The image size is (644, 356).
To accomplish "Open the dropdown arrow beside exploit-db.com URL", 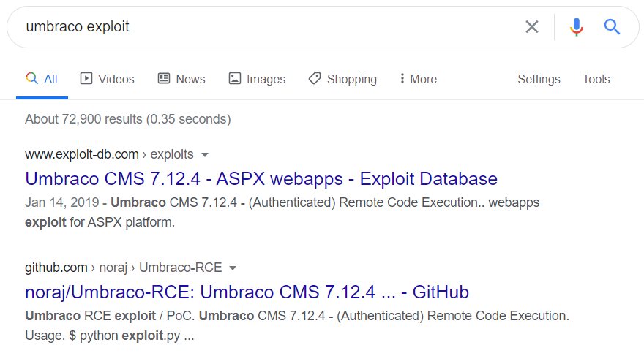I will 205,154.
